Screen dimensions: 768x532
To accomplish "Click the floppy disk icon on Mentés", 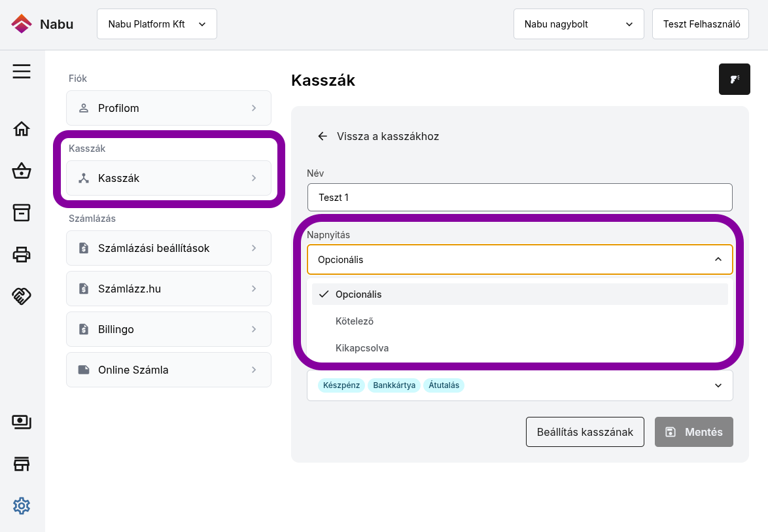I will coord(671,432).
